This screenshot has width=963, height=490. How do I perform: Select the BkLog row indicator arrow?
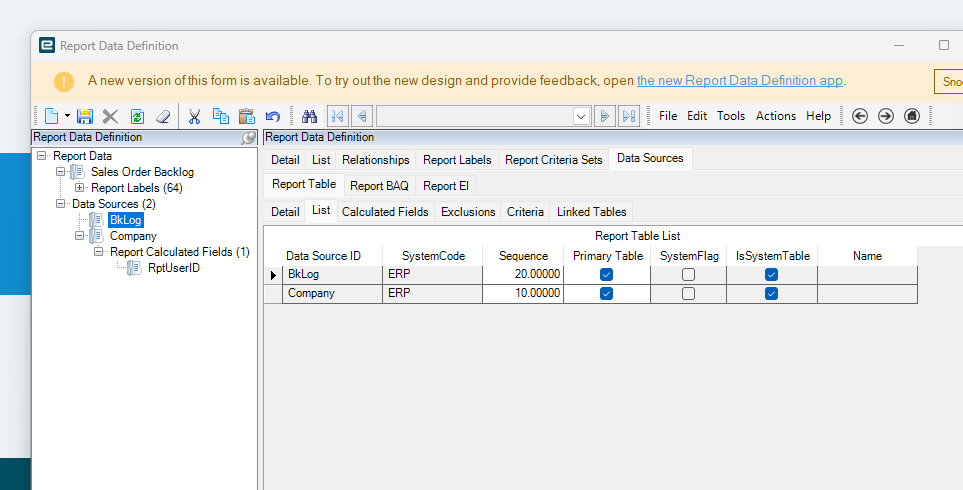(273, 275)
